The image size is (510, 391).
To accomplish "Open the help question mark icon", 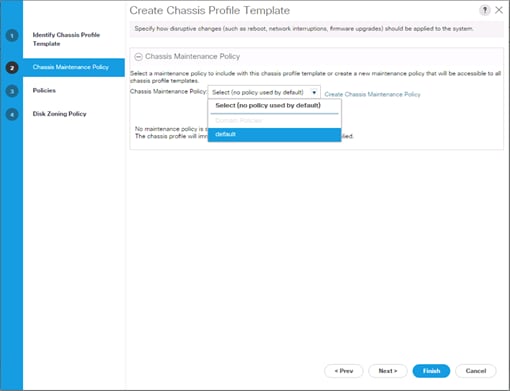I will pyautogui.click(x=485, y=10).
